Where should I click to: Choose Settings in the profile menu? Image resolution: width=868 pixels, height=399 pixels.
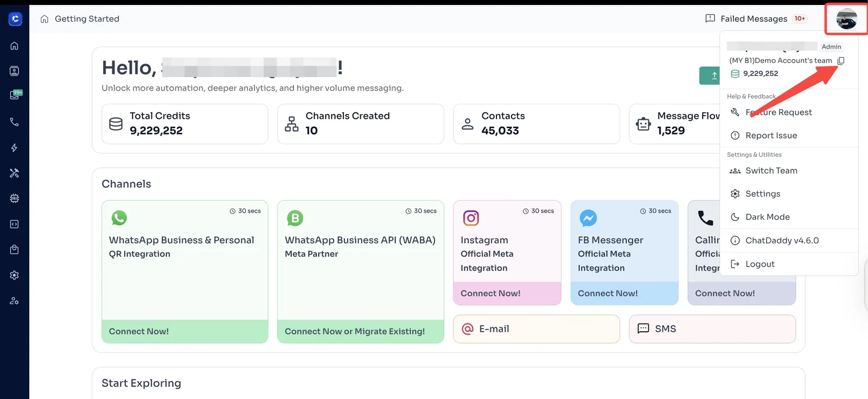point(762,194)
